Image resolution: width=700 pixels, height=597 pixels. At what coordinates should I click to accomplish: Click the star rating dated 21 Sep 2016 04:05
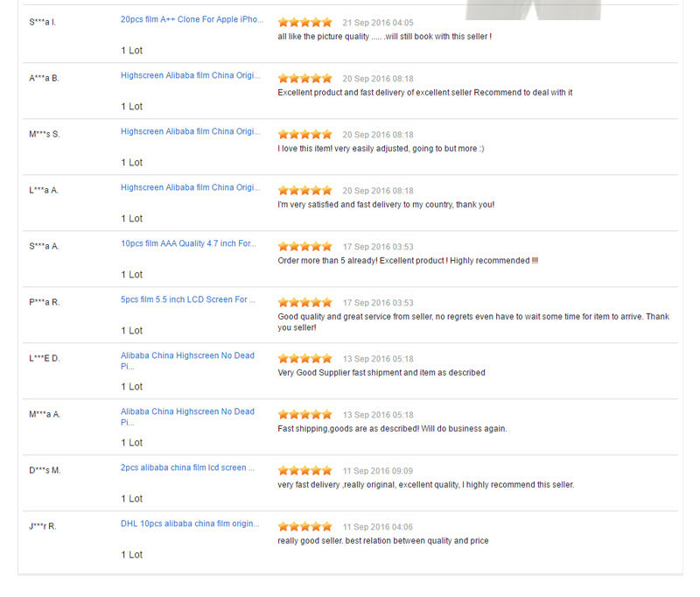(x=304, y=23)
